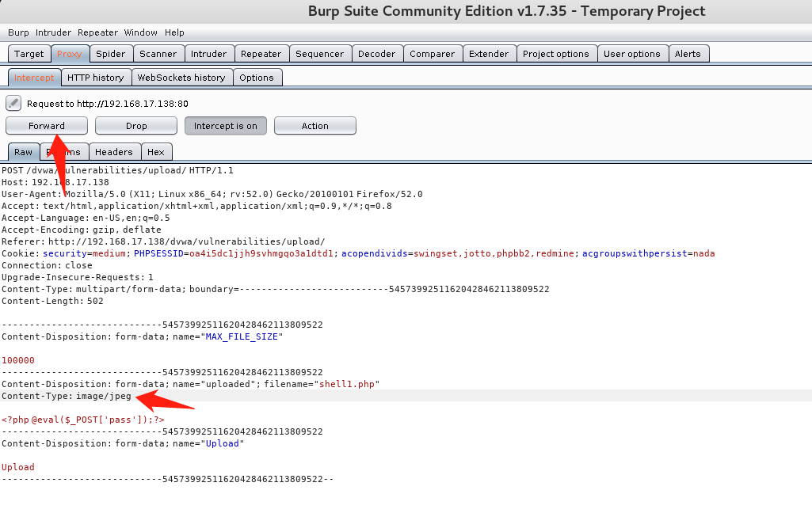Open the Repeater menu in menu bar
The height and width of the screenshot is (513, 812).
(x=98, y=32)
